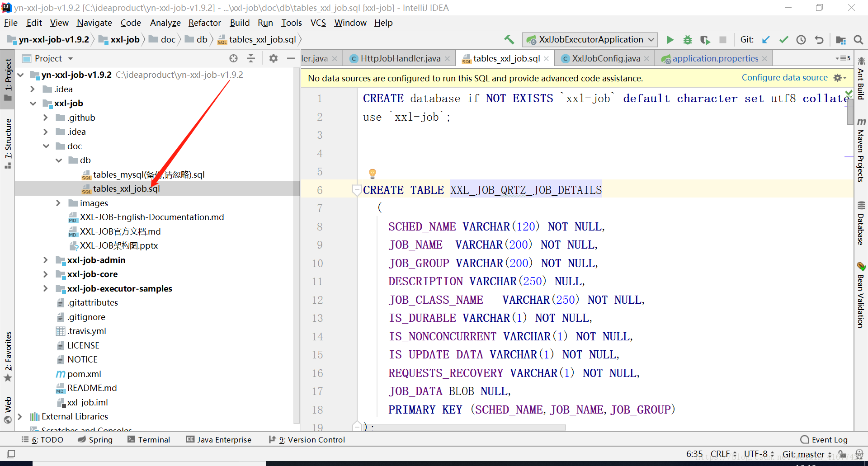Select pom.xml in the project tree
This screenshot has height=466, width=868.
tap(84, 374)
